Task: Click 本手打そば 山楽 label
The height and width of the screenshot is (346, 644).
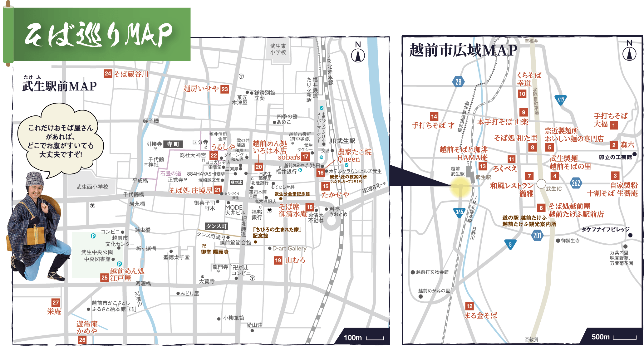Action: (503, 122)
